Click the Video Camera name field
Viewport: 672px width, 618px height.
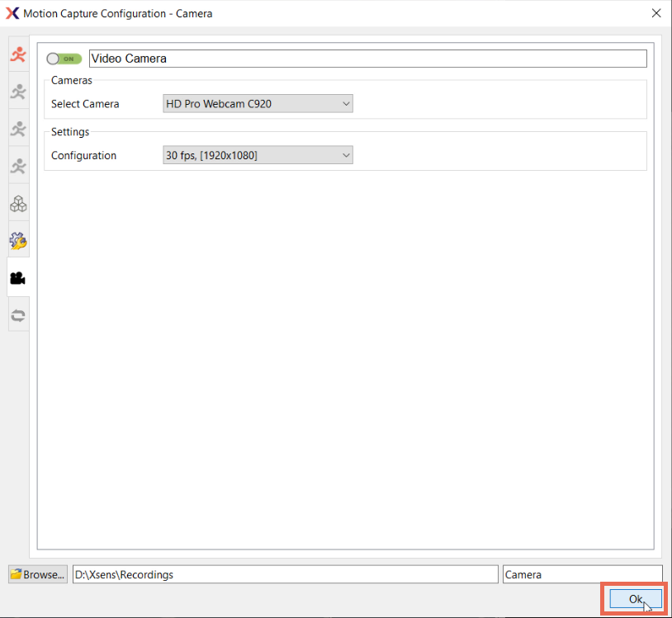(367, 59)
